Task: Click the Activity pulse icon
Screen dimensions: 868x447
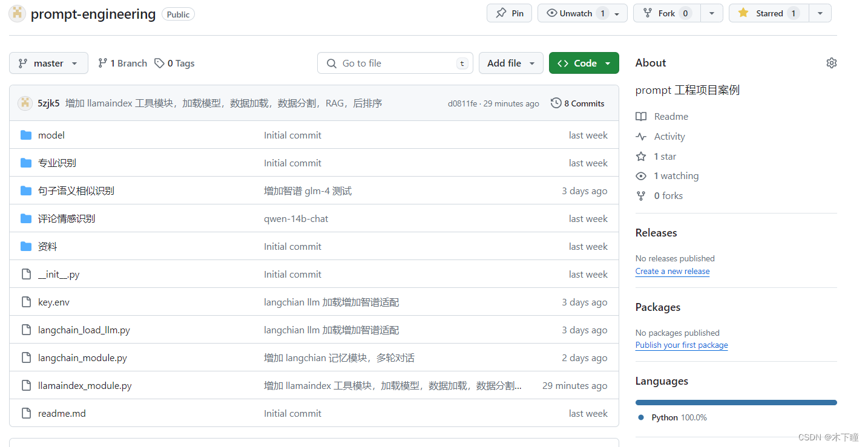Action: [641, 137]
